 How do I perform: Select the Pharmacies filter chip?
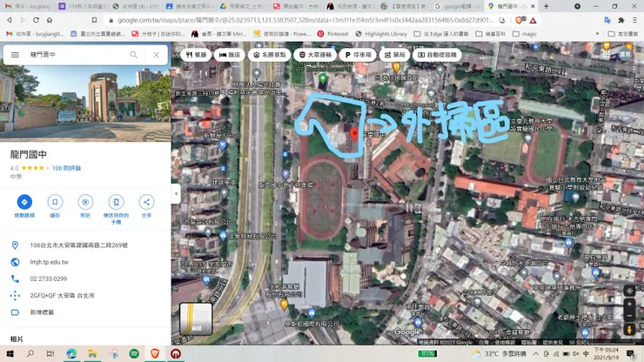pos(394,55)
